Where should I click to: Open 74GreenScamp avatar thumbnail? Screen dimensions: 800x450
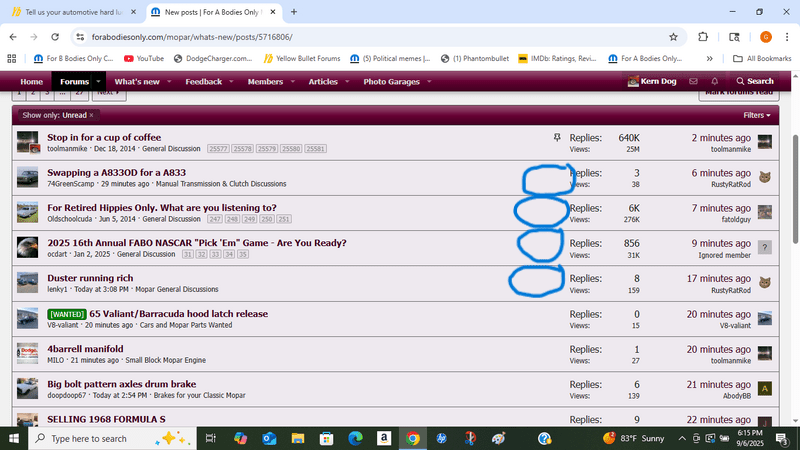click(27, 177)
